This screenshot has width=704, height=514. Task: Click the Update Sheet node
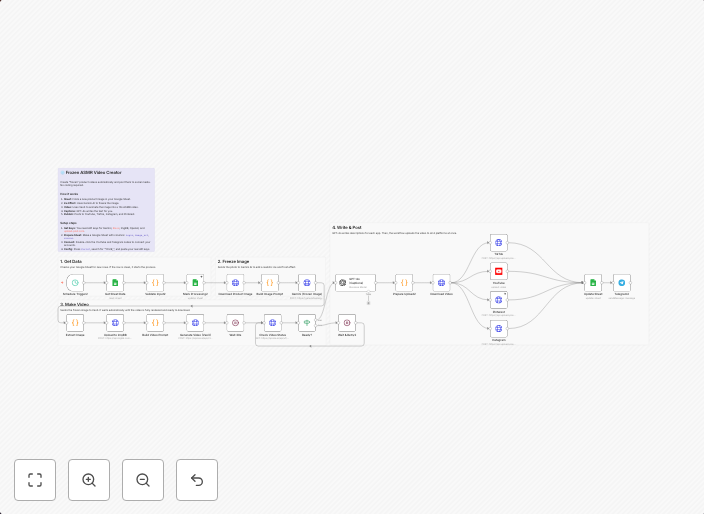click(593, 283)
